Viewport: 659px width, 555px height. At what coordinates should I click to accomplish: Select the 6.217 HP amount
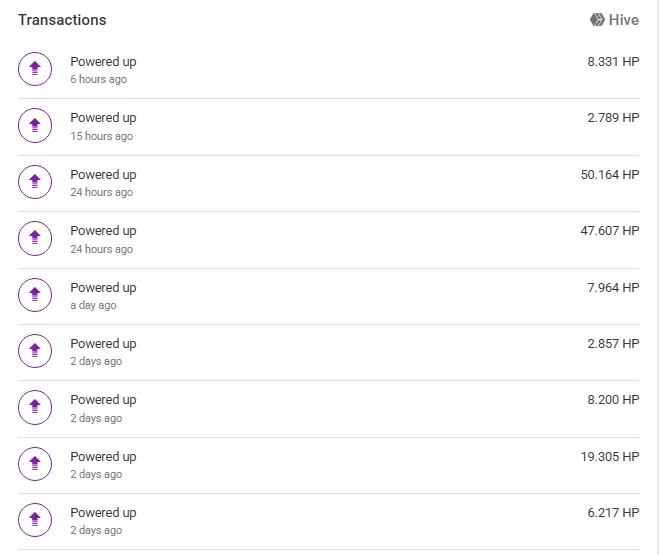tap(613, 512)
